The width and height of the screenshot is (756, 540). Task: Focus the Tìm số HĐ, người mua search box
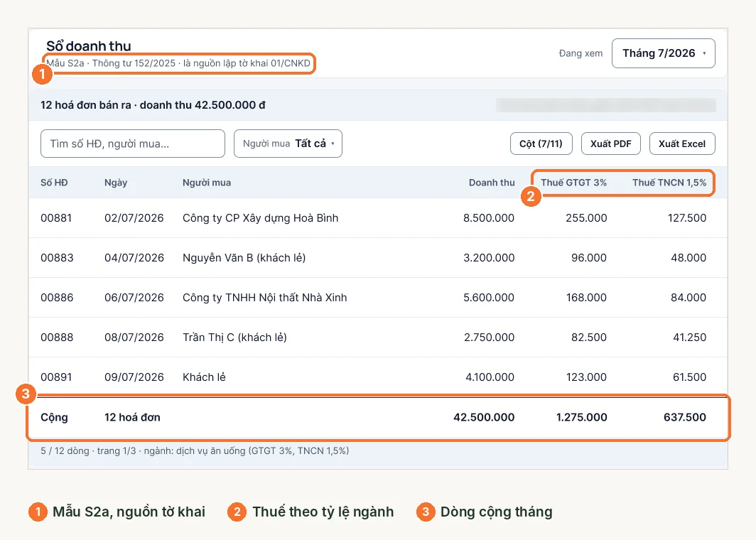tap(133, 144)
